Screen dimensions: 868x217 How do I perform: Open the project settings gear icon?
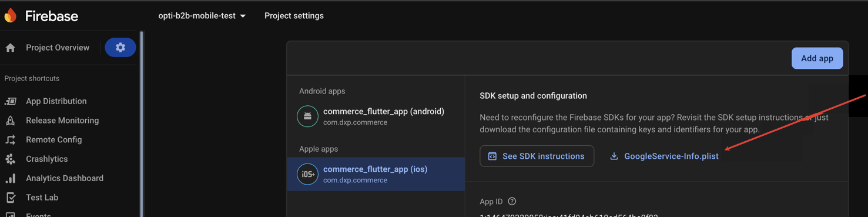(x=120, y=48)
